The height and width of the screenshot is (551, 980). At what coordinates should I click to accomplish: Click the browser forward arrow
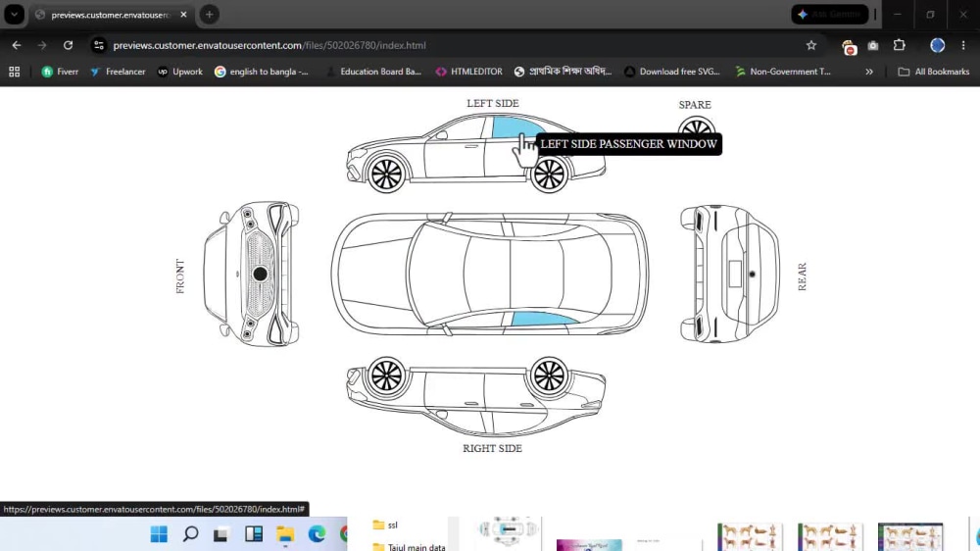coord(42,45)
